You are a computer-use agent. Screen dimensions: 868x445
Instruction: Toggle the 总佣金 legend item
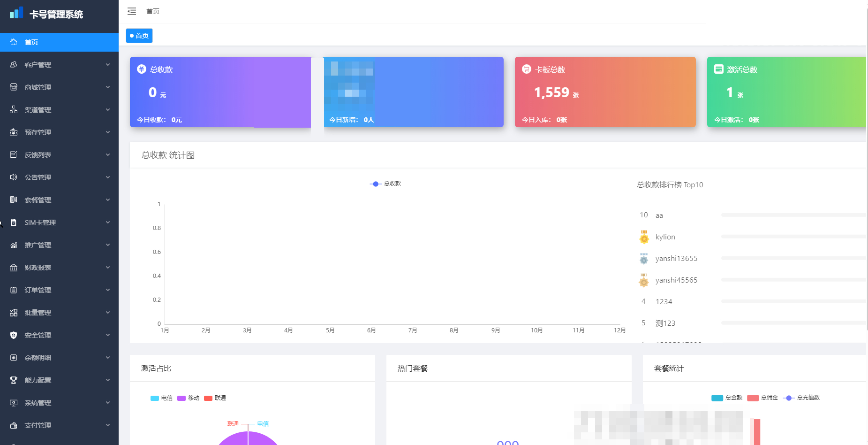click(x=762, y=398)
